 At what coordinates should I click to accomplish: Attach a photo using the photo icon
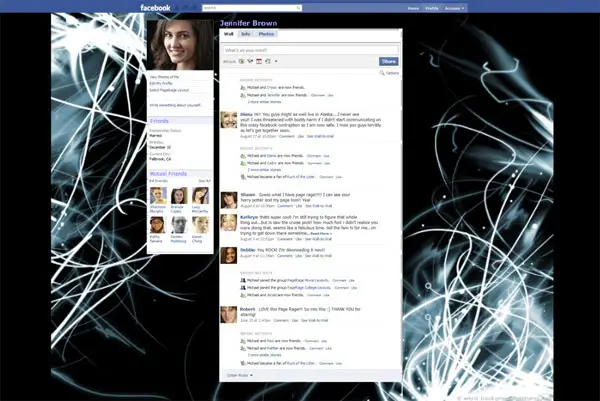coord(241,61)
